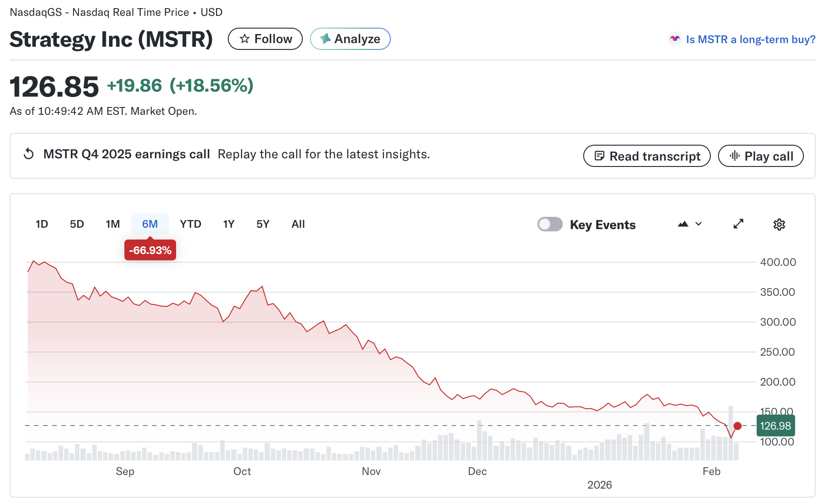Open the Is MSTR a long-term buy link
The image size is (817, 504).
(x=750, y=39)
